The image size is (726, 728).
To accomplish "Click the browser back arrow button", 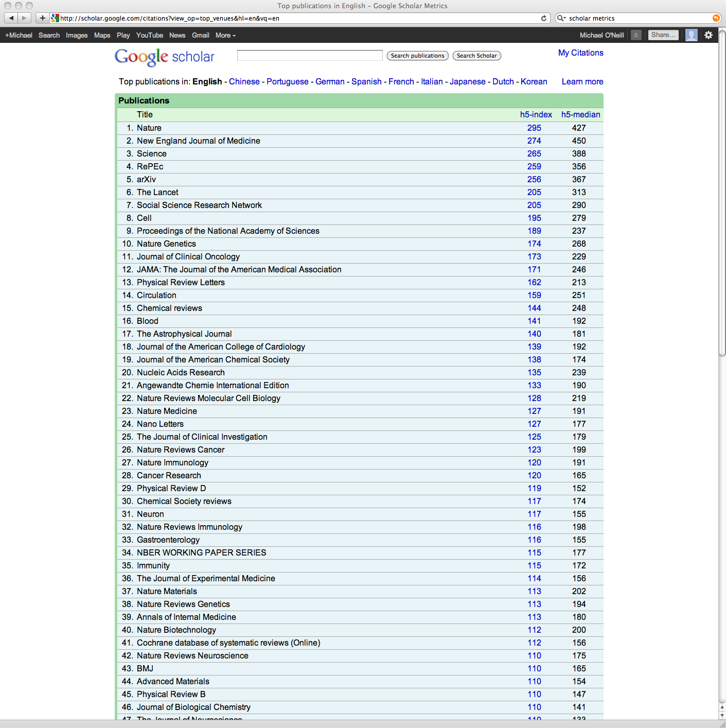I will click(x=11, y=18).
